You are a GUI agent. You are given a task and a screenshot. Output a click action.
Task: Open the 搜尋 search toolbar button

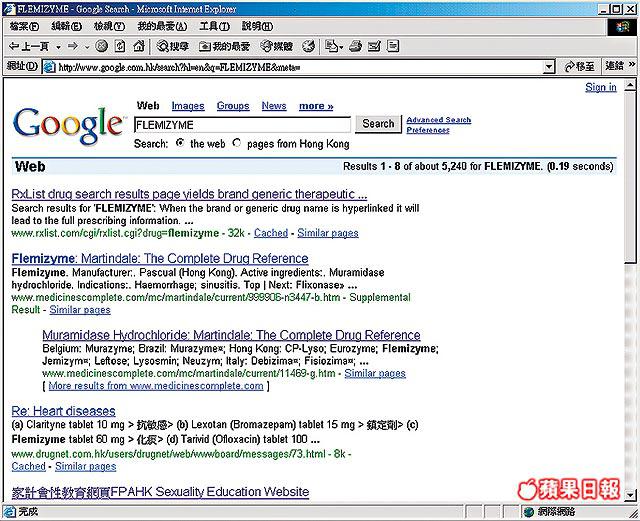coord(173,47)
